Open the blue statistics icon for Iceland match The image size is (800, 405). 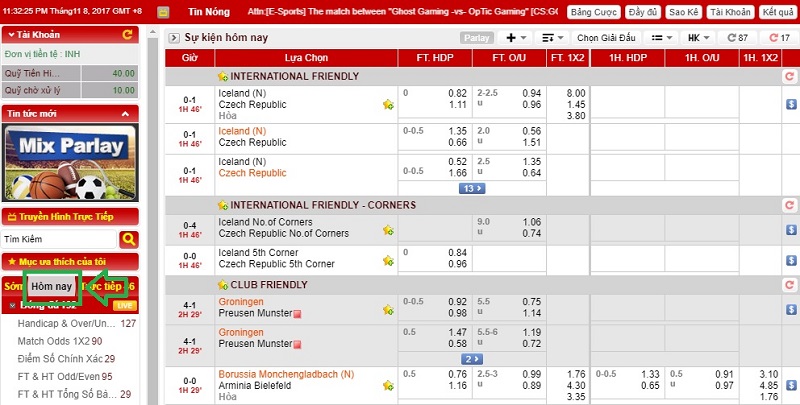pyautogui.click(x=790, y=103)
